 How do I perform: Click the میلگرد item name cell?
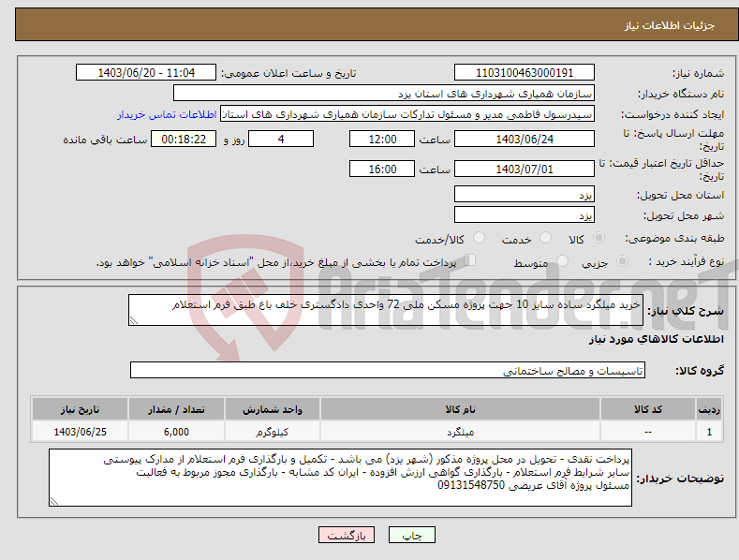tap(460, 432)
